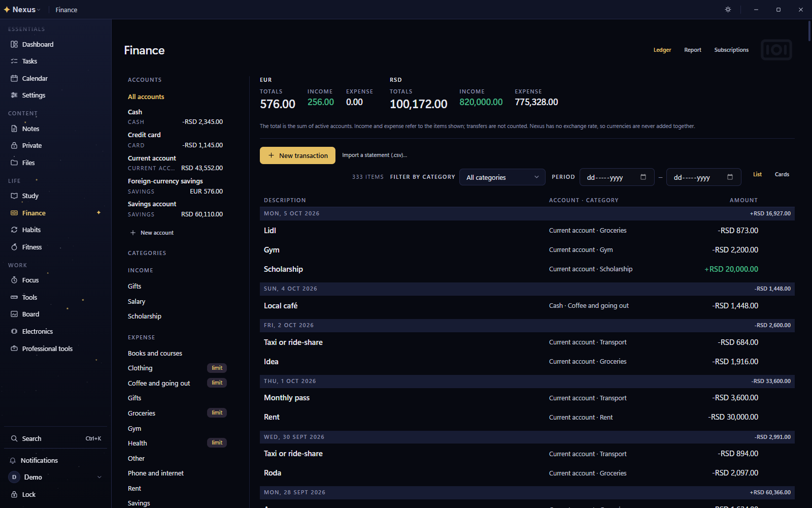This screenshot has height=508, width=812.
Task: Select All accounts in the accounts list
Action: point(146,97)
